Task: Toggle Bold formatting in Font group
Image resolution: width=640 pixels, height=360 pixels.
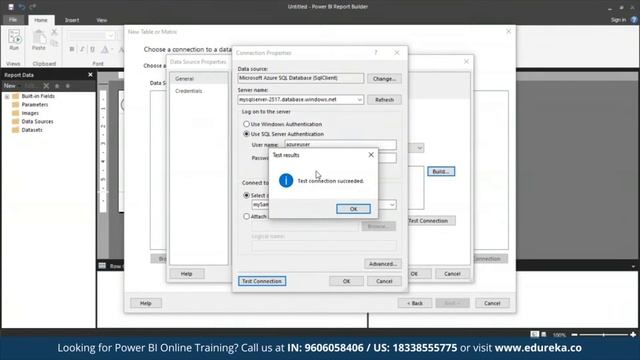Action: coord(72,49)
